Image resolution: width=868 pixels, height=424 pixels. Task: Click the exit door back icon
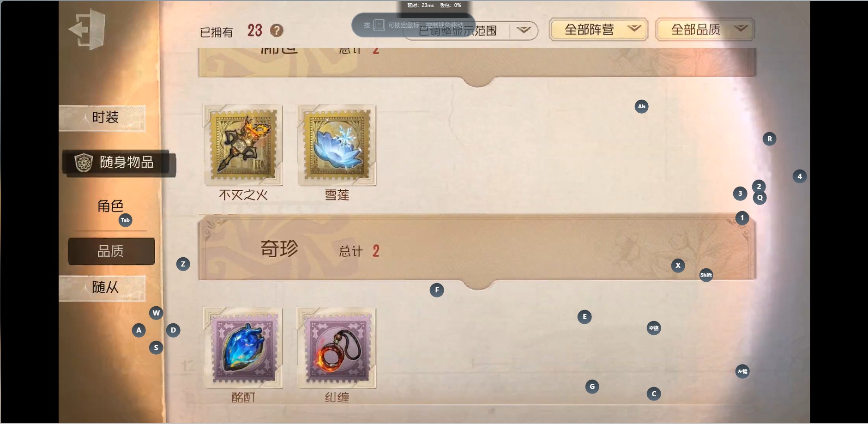coord(87,29)
